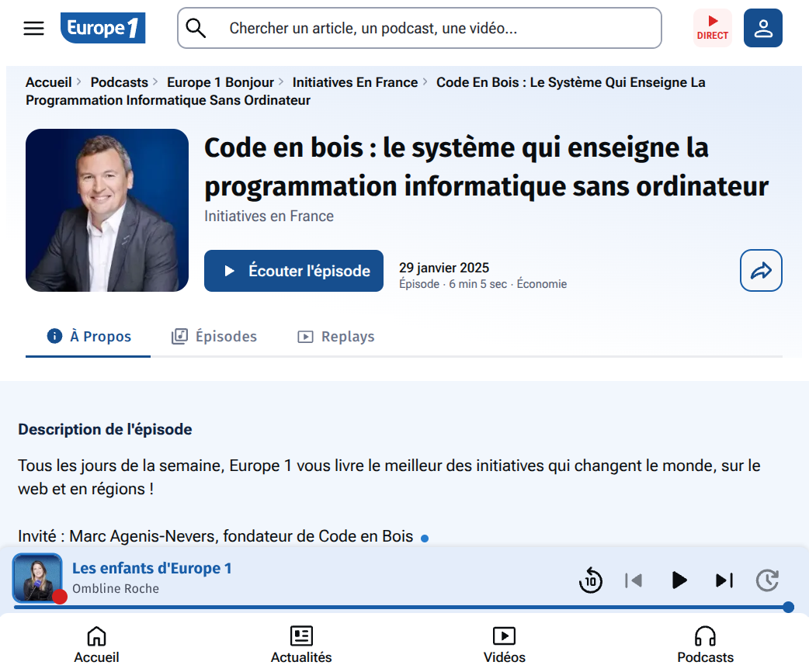Click the player thumbnail of Ombline Roche

pyautogui.click(x=37, y=578)
